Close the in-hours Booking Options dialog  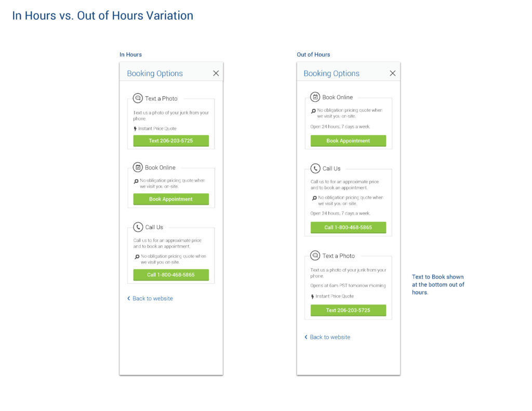(x=216, y=73)
